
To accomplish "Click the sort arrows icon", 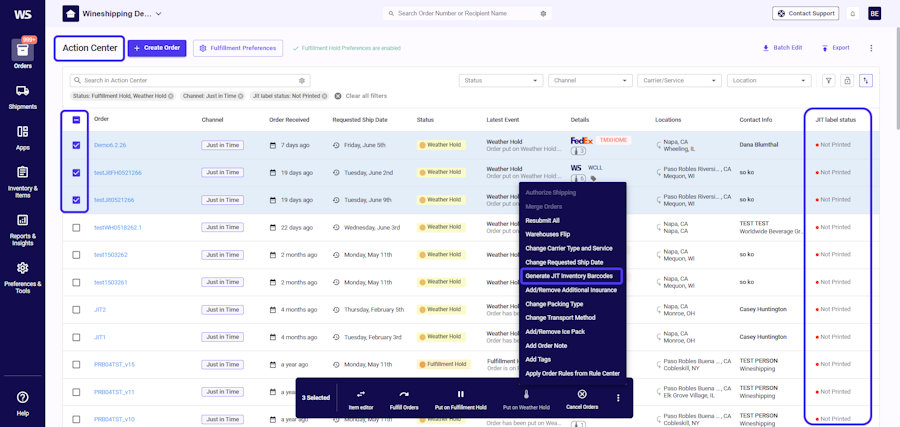I will point(865,81).
